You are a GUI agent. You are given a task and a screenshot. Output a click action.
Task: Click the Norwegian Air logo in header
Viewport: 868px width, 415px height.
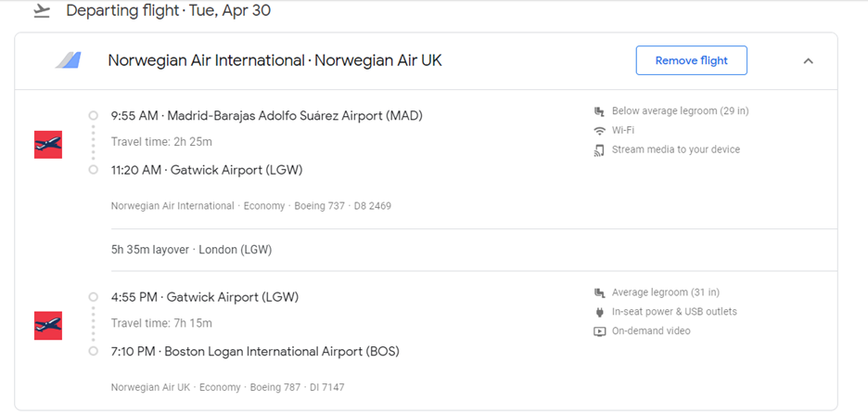[68, 61]
